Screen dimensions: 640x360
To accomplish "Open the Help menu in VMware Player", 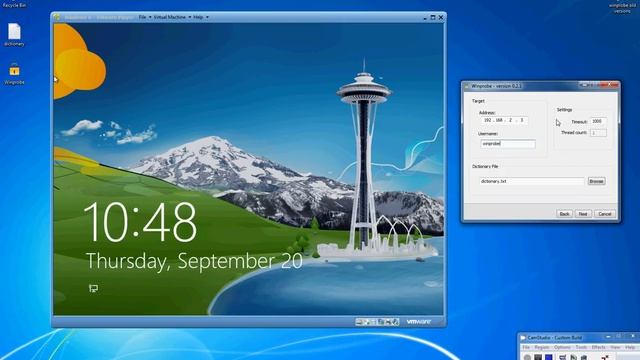I will pos(201,17).
